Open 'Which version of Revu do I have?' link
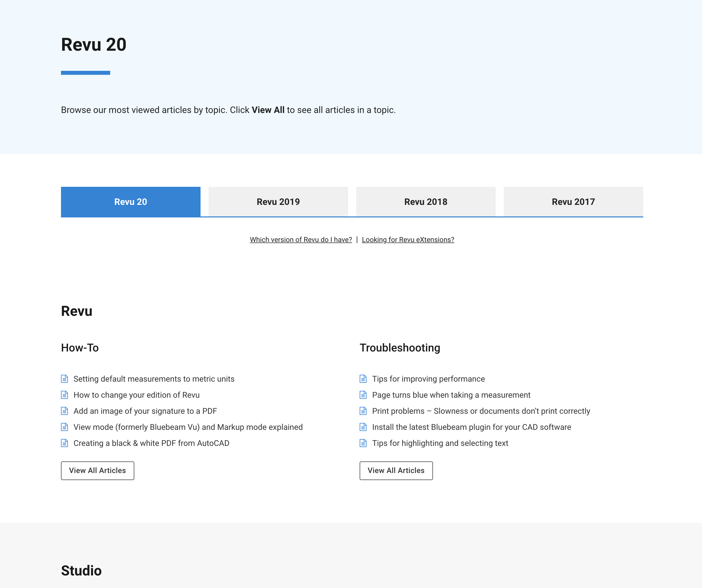This screenshot has height=588, width=702. [x=301, y=240]
